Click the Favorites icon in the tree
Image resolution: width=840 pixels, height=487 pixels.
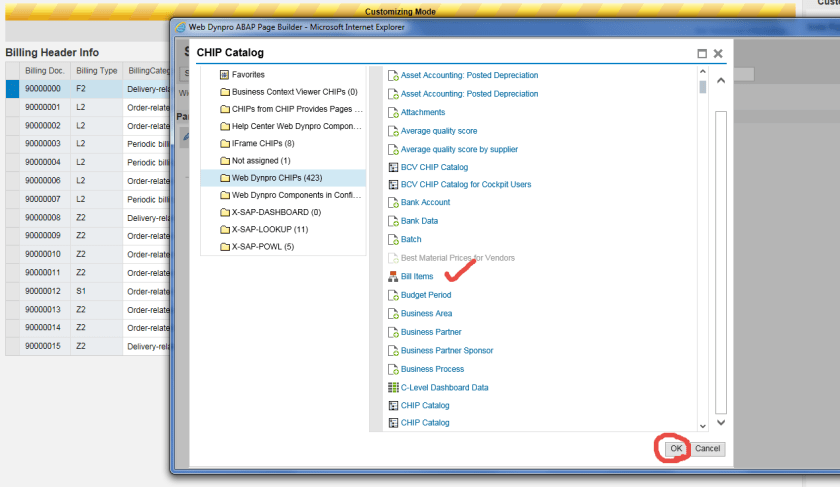224,74
